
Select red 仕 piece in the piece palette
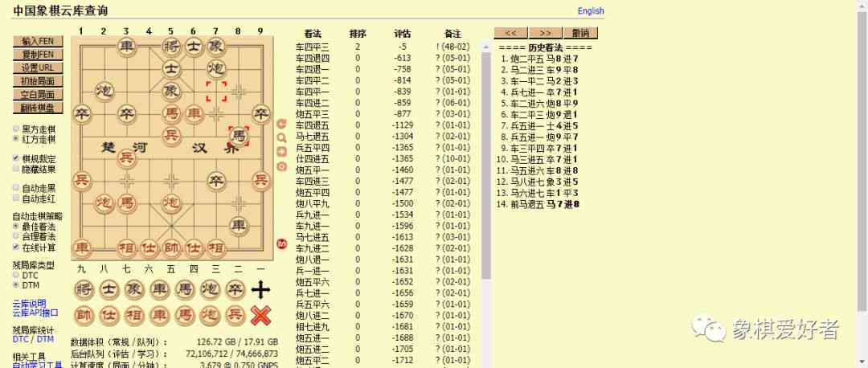109,316
